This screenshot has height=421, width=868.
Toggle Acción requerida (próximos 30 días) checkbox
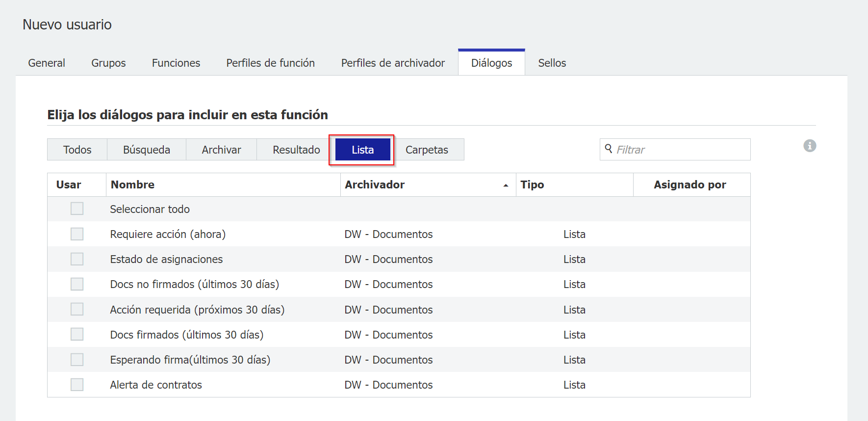coord(77,309)
